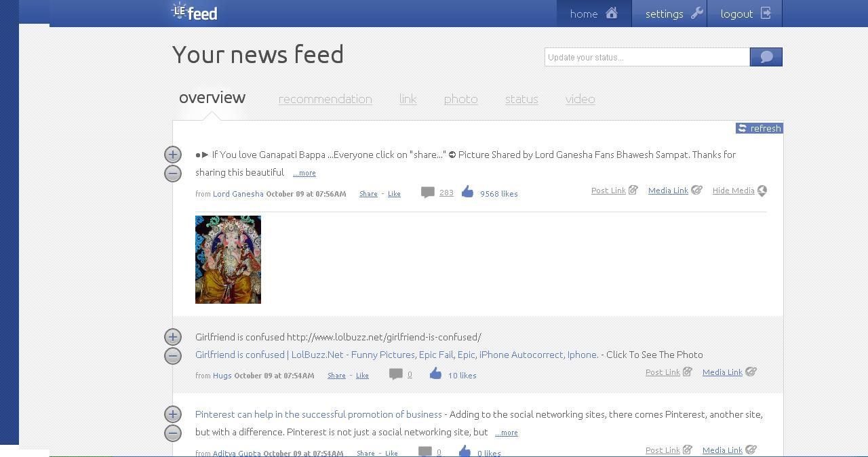Open the LE feed logo
Viewport: 868px width, 457px height.
(x=195, y=12)
